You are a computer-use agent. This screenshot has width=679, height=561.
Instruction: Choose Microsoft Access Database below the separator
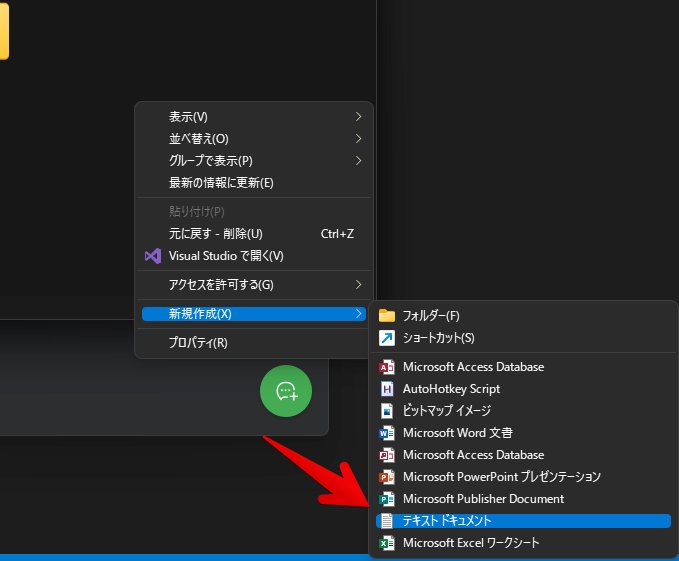click(523, 367)
